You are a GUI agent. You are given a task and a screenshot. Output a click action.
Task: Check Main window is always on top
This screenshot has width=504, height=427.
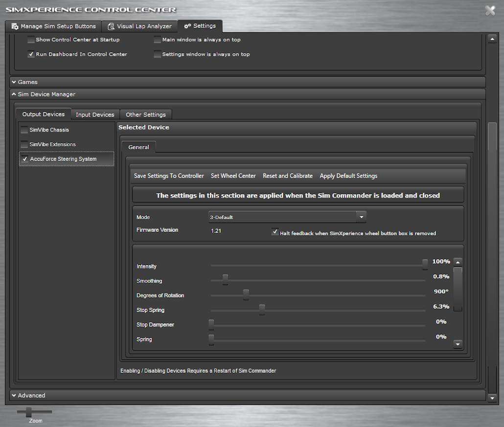(x=157, y=40)
